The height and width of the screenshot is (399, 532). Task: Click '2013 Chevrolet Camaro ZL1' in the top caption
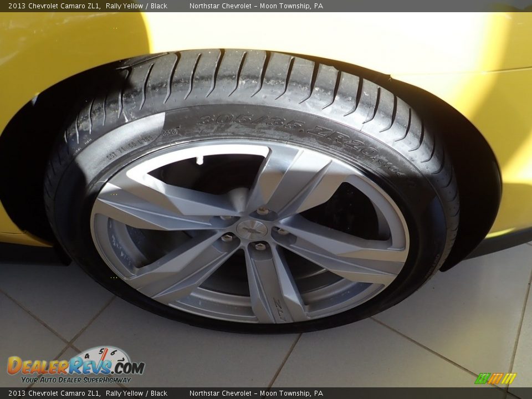click(x=54, y=6)
